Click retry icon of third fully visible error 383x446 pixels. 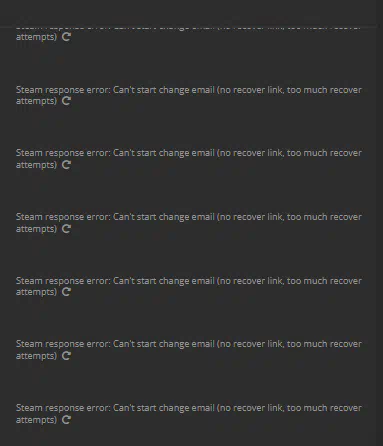tap(66, 229)
